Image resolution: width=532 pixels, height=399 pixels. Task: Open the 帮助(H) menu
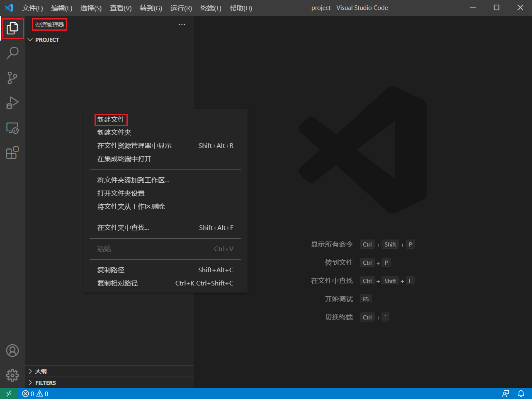(241, 8)
